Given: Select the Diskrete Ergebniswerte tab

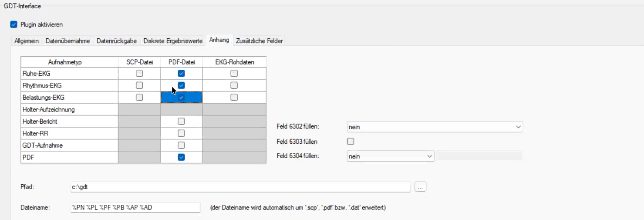Looking at the screenshot, I should [173, 41].
